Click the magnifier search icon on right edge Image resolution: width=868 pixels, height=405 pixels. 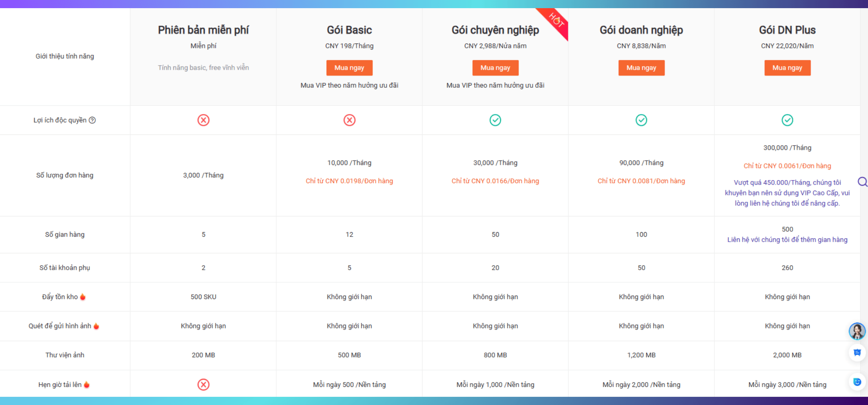point(863,182)
